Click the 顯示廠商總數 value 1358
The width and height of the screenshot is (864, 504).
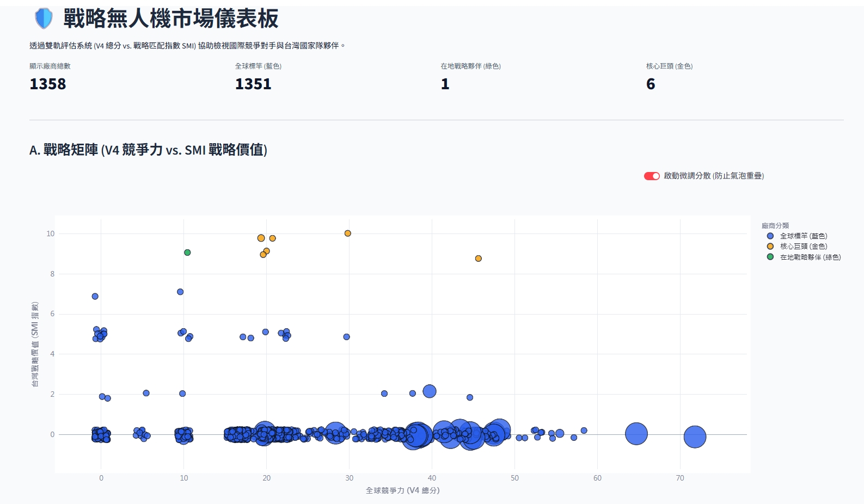click(x=48, y=84)
